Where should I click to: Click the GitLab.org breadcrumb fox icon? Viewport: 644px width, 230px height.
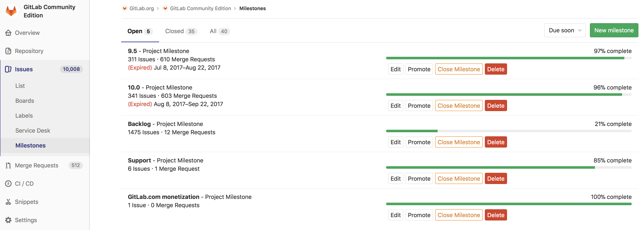click(x=124, y=8)
